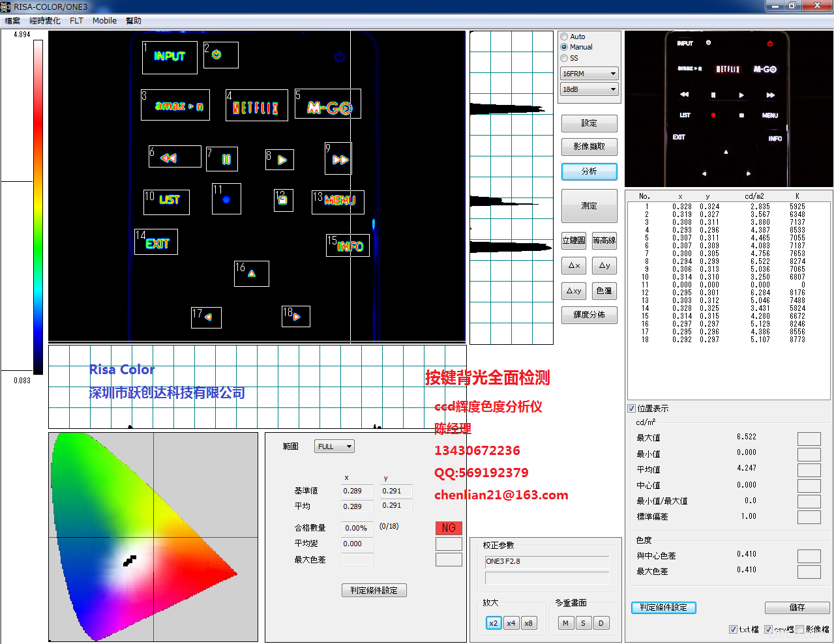Click the 色溫 color temperature button
This screenshot has height=644, width=834.
click(604, 291)
